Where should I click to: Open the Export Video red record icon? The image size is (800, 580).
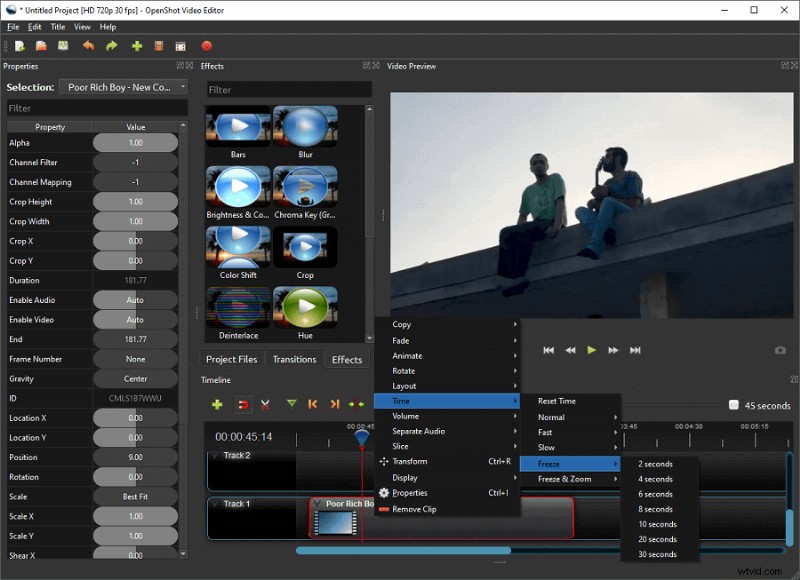click(206, 46)
